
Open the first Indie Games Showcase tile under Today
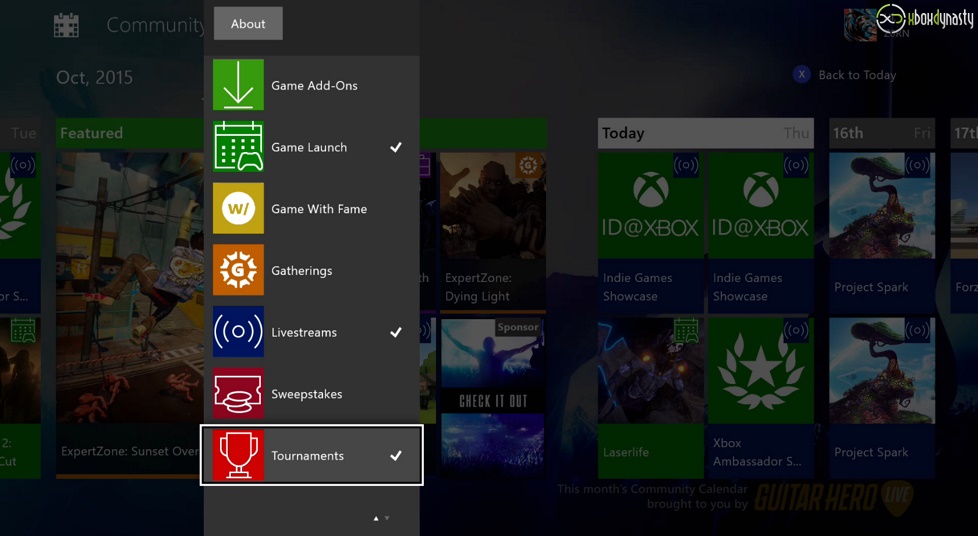click(x=651, y=232)
